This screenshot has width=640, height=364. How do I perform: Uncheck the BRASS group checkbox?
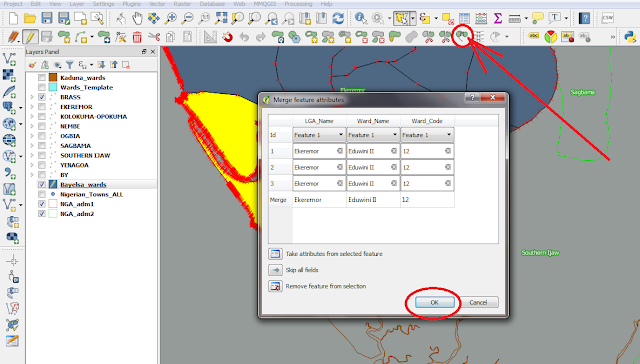[42, 97]
